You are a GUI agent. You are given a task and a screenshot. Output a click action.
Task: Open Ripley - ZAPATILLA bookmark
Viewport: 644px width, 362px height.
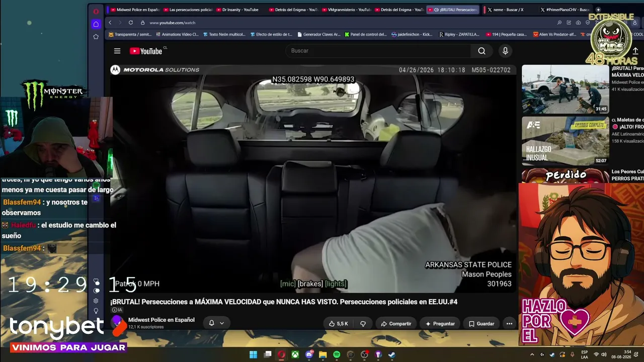coord(459,35)
